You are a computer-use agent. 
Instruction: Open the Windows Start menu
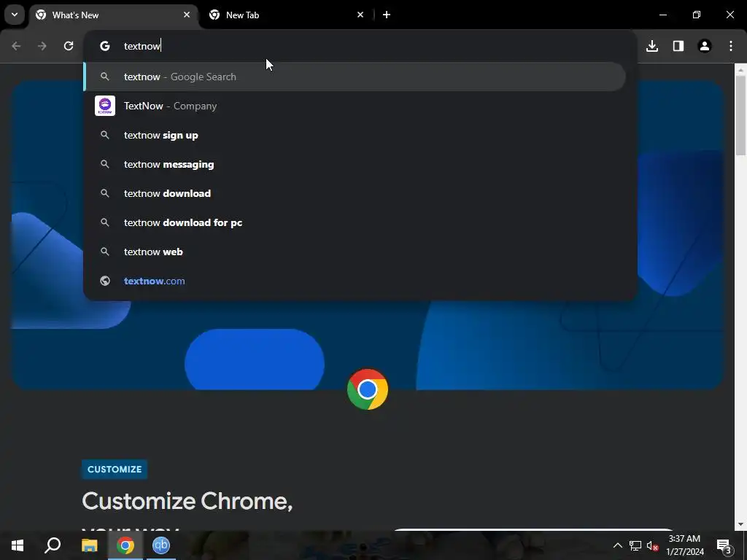click(18, 545)
